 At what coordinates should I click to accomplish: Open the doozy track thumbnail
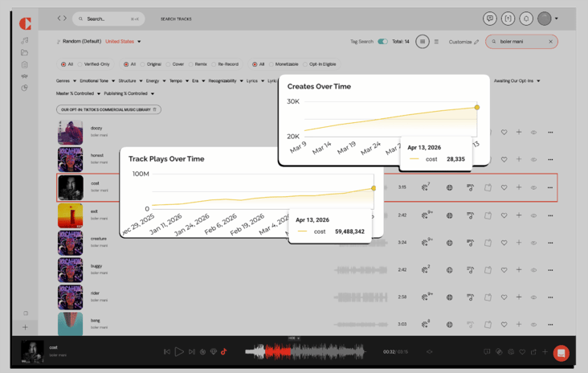pos(70,133)
